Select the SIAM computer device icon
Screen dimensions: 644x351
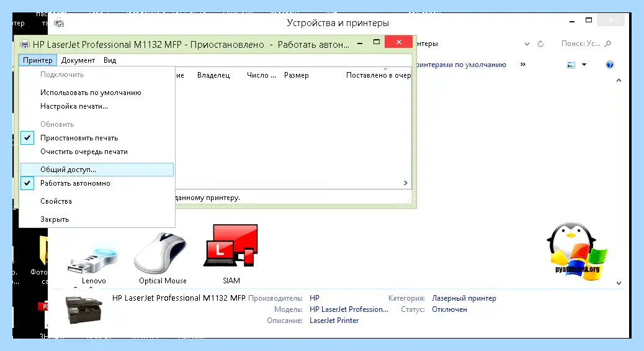tap(230, 245)
